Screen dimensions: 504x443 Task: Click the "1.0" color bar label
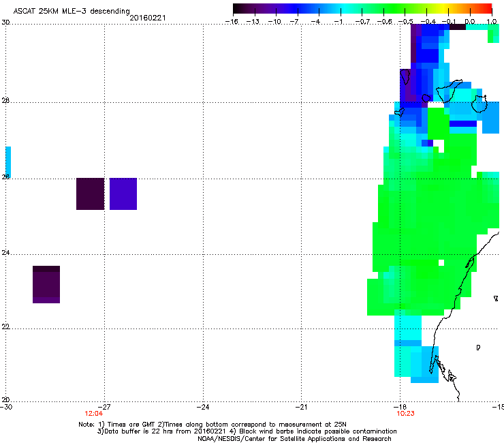(492, 22)
